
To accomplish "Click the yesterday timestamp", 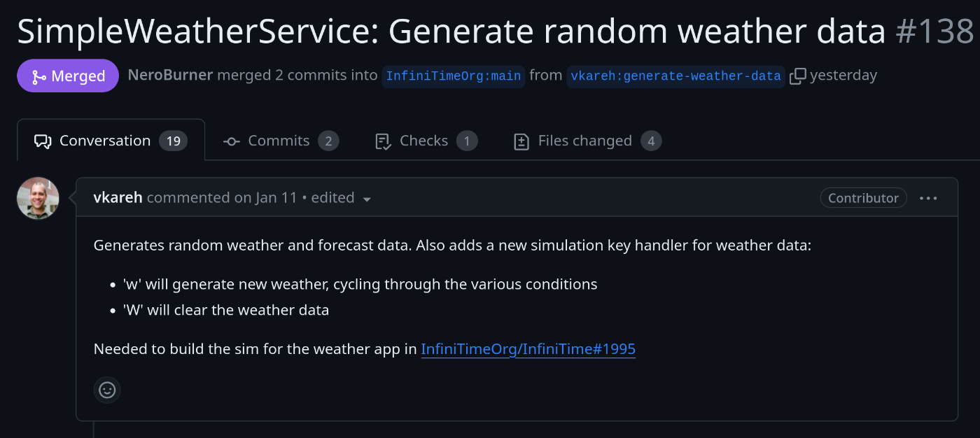I will pyautogui.click(x=843, y=75).
